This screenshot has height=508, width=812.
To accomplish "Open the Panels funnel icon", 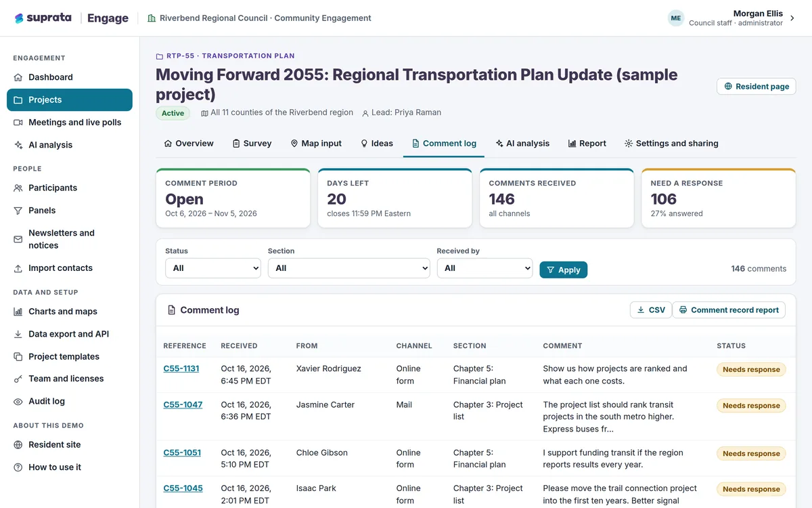I will pos(18,211).
